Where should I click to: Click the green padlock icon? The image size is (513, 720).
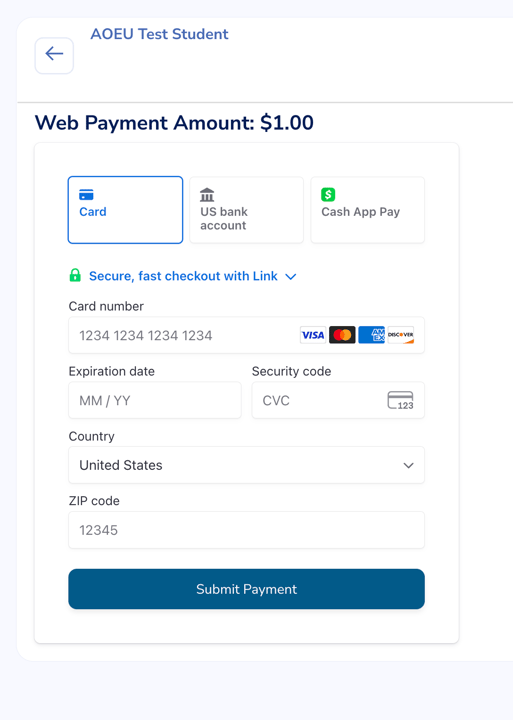pos(75,276)
